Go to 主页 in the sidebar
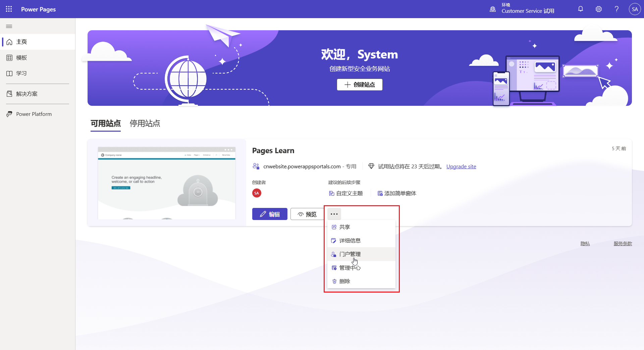Viewport: 644px width, 350px height. click(38, 42)
